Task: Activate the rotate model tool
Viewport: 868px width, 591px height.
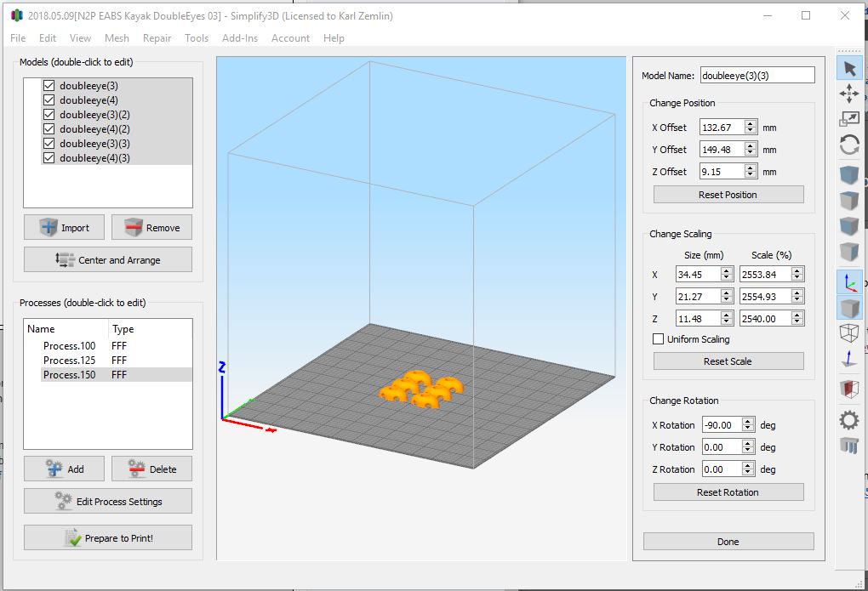Action: pyautogui.click(x=849, y=145)
